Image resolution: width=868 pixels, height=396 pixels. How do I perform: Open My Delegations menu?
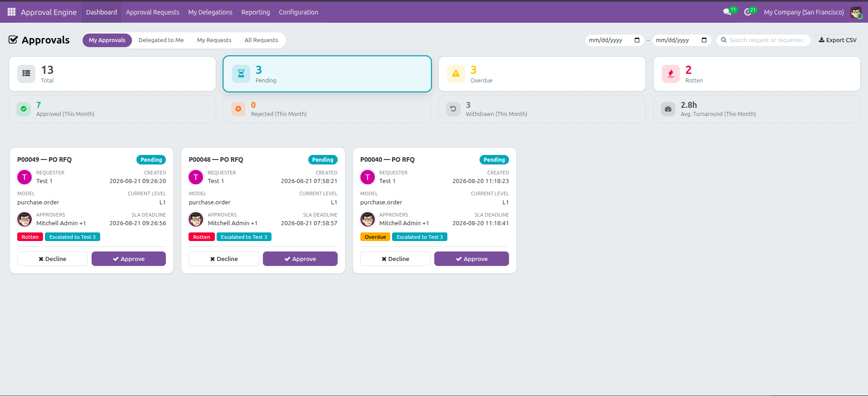point(210,12)
